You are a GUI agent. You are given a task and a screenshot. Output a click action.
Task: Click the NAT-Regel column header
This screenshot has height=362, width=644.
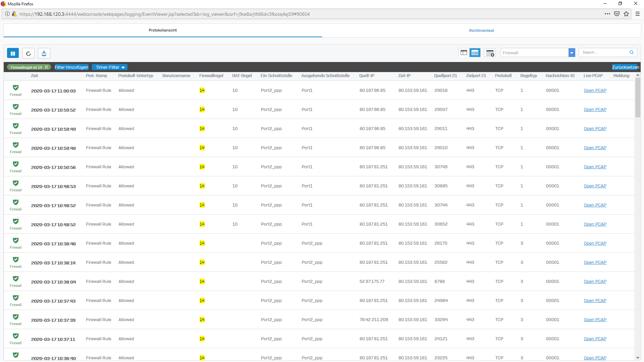pos(242,76)
